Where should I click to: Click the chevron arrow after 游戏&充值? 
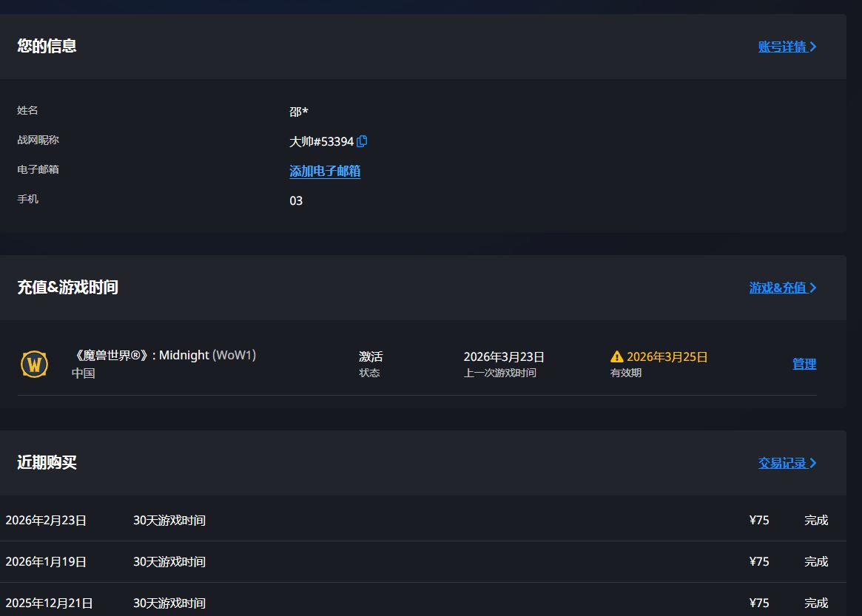point(813,288)
